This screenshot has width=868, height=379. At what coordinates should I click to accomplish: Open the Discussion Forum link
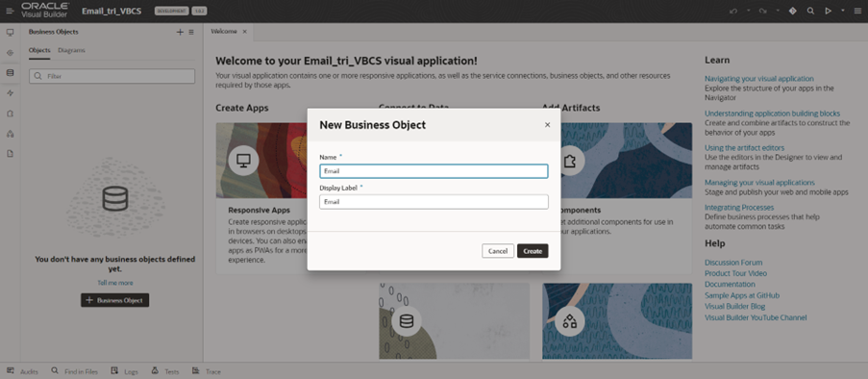733,263
